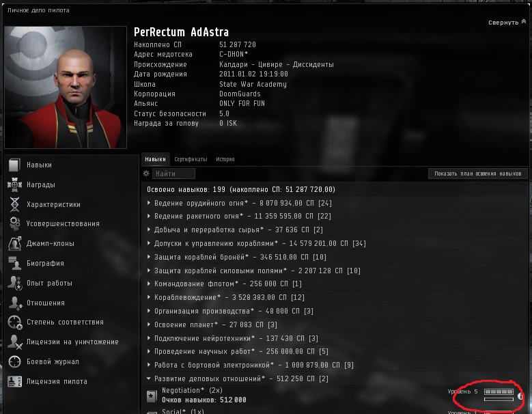Open Усовершенствования implants icon
532x414 pixels.
(14, 223)
